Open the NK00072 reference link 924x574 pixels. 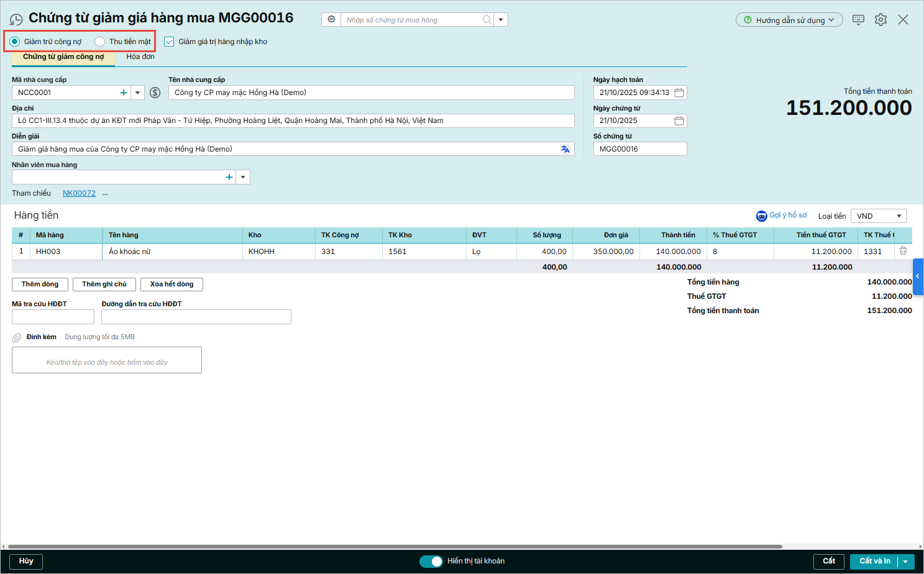(x=79, y=193)
